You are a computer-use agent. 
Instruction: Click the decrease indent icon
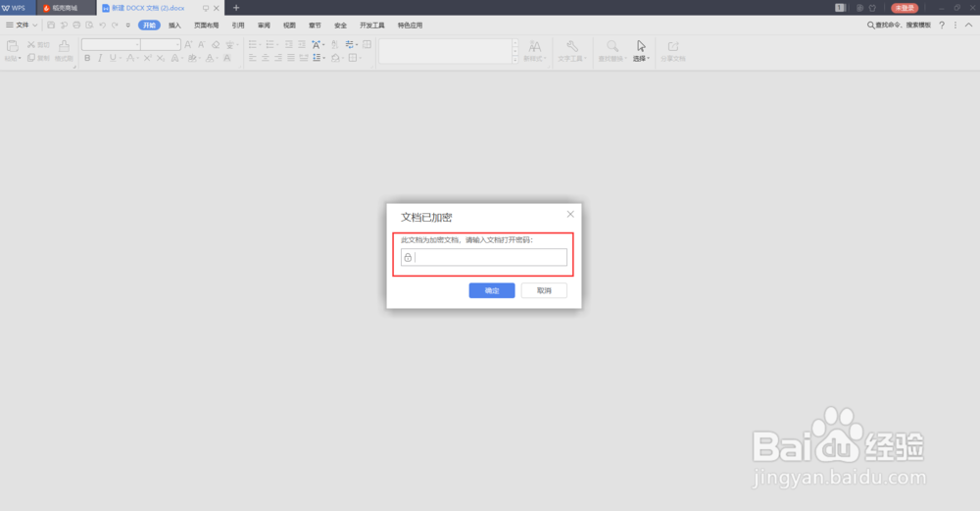tap(289, 44)
